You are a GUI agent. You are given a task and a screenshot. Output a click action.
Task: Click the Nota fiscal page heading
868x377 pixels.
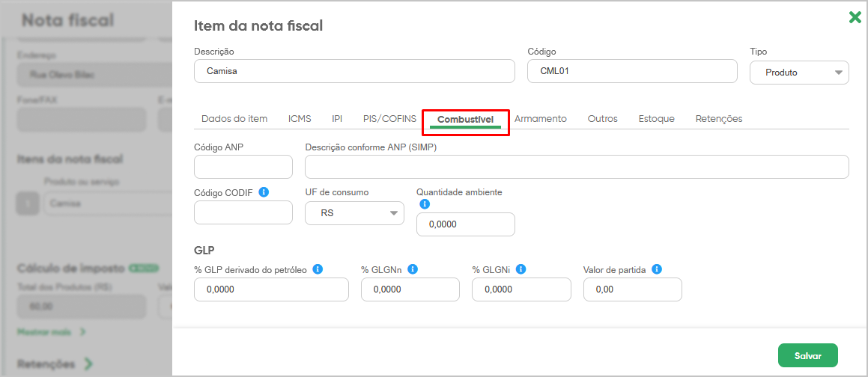68,20
